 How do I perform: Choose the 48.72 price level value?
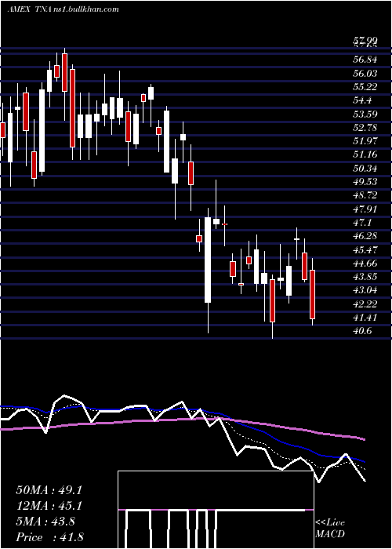tap(365, 195)
